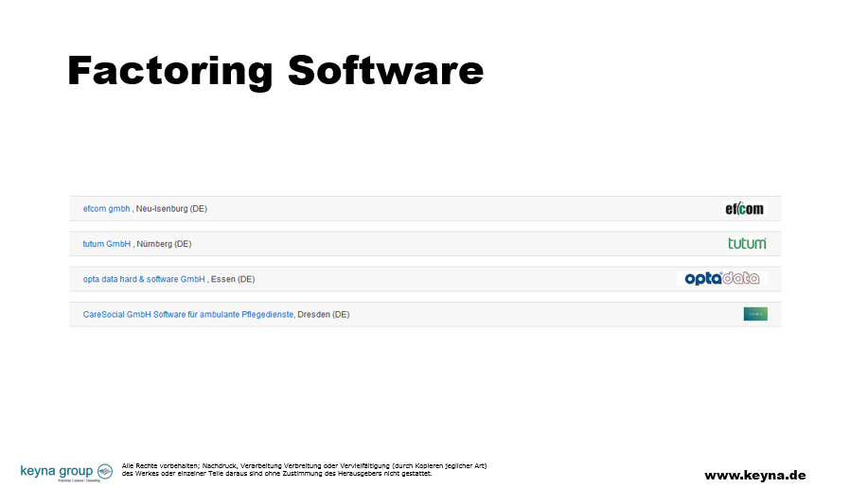Open the tutum GmbH link
Viewport: 868px width, 488px height.
coord(107,243)
